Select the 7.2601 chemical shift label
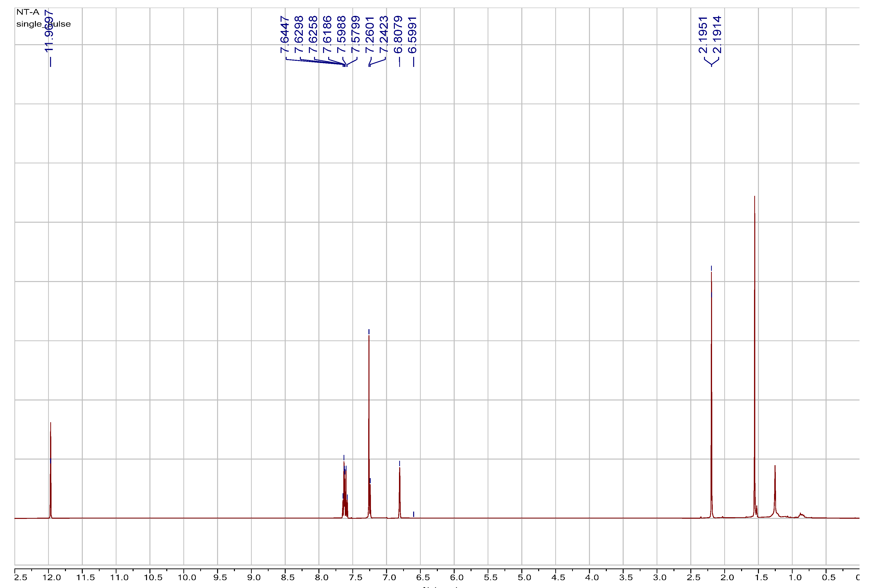Image resolution: width=871 pixels, height=588 pixels. point(370,34)
